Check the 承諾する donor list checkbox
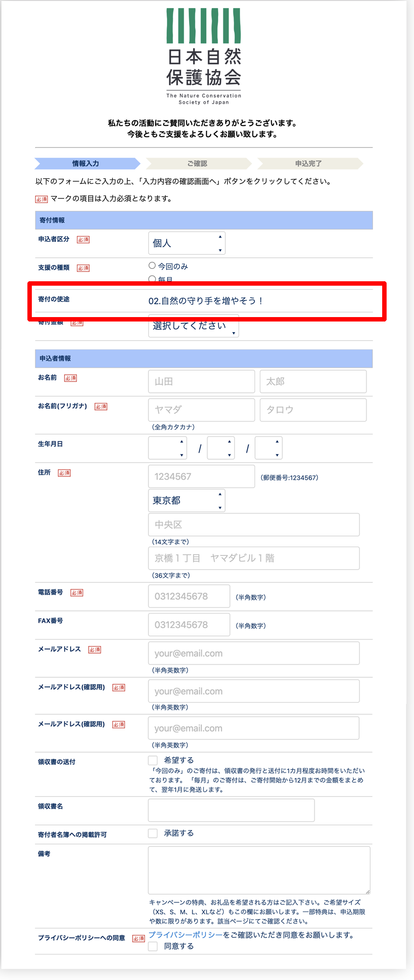Viewport: 414px width, 980px height. pos(153,833)
